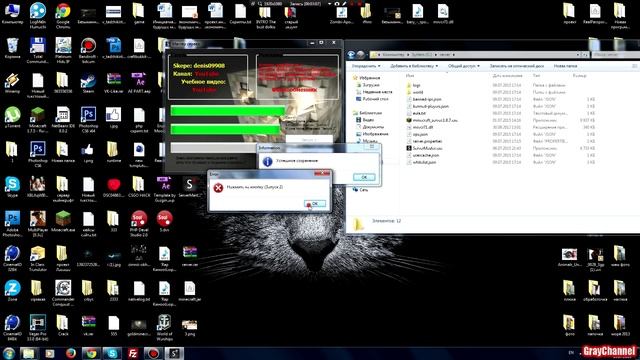This screenshot has height=360, width=640.
Task: Open Windows Explorer from the taskbar
Action: [x=28, y=353]
